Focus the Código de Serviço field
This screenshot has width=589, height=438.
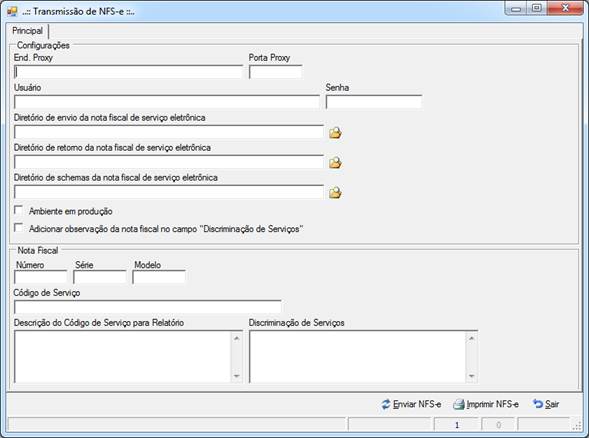coord(147,307)
